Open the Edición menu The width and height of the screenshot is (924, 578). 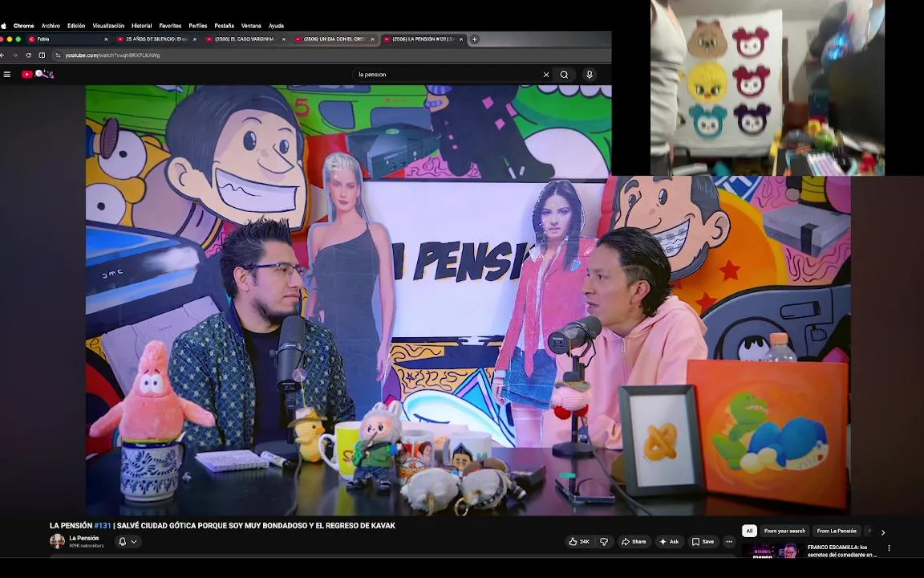(76, 26)
